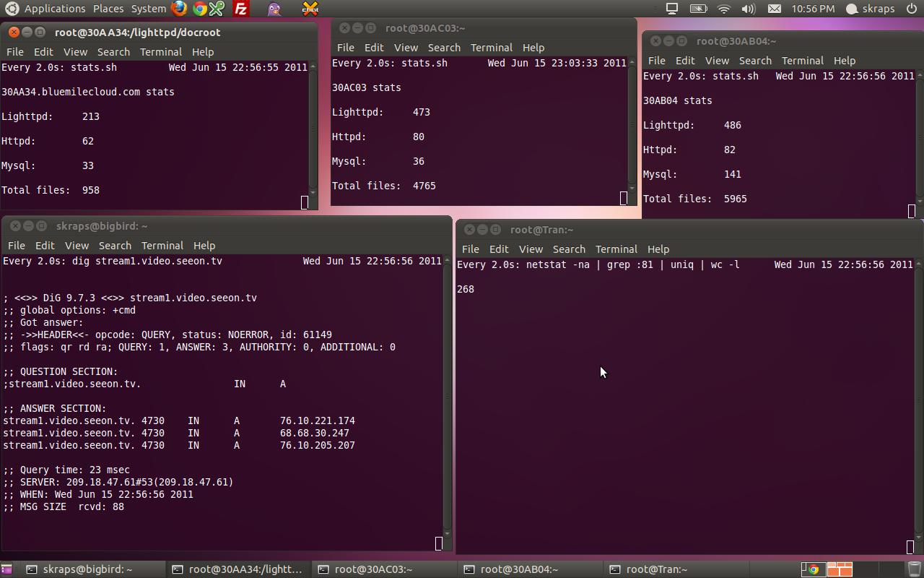The image size is (924, 578).
Task: Open Terminal menu in root@30AB04 terminal
Action: click(803, 61)
